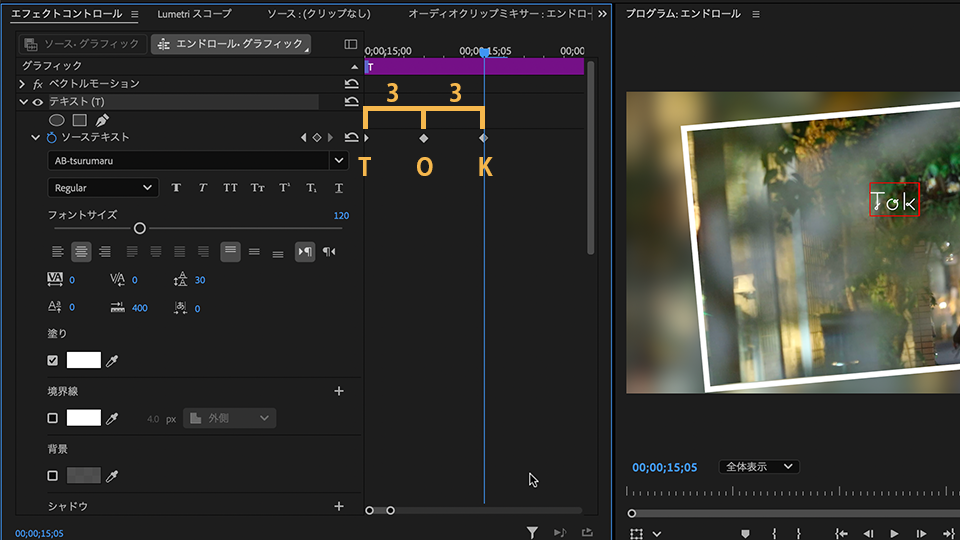Reset the テキスト (T) effect
This screenshot has height=540, width=960.
(x=351, y=102)
